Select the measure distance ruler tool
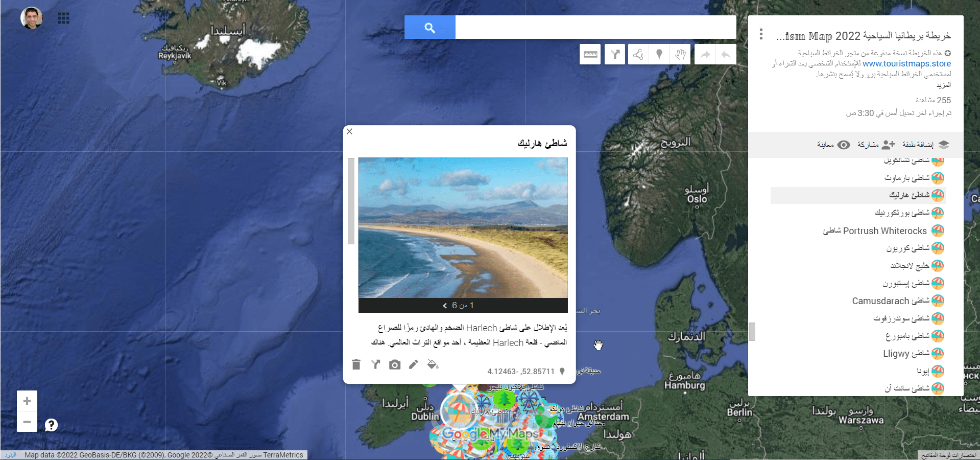The image size is (980, 460). pos(590,54)
